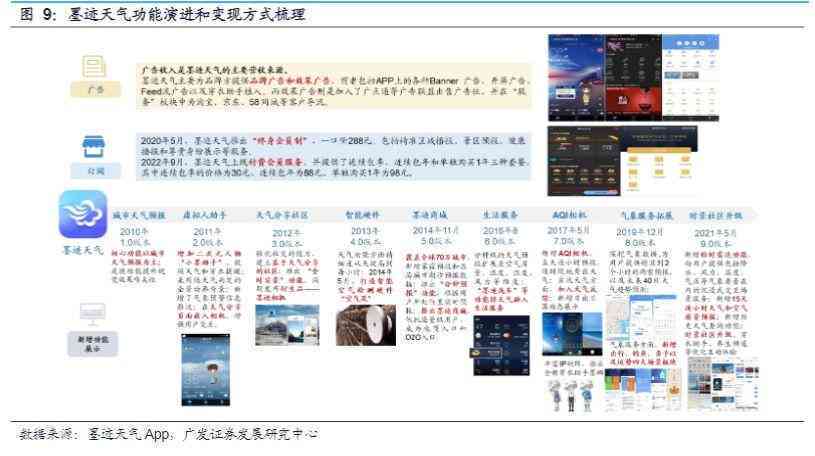Click the 2012 version description paragraph
The image size is (815, 456).
286,276
